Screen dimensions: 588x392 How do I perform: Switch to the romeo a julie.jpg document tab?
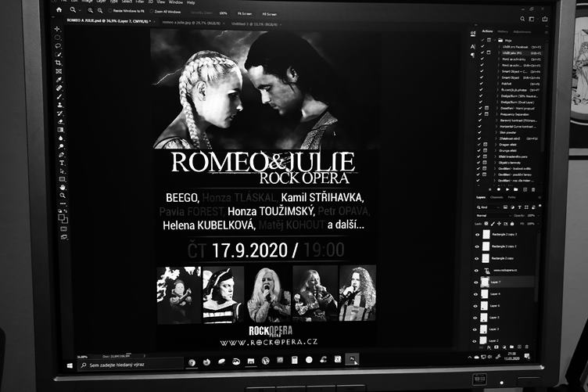pyautogui.click(x=191, y=23)
